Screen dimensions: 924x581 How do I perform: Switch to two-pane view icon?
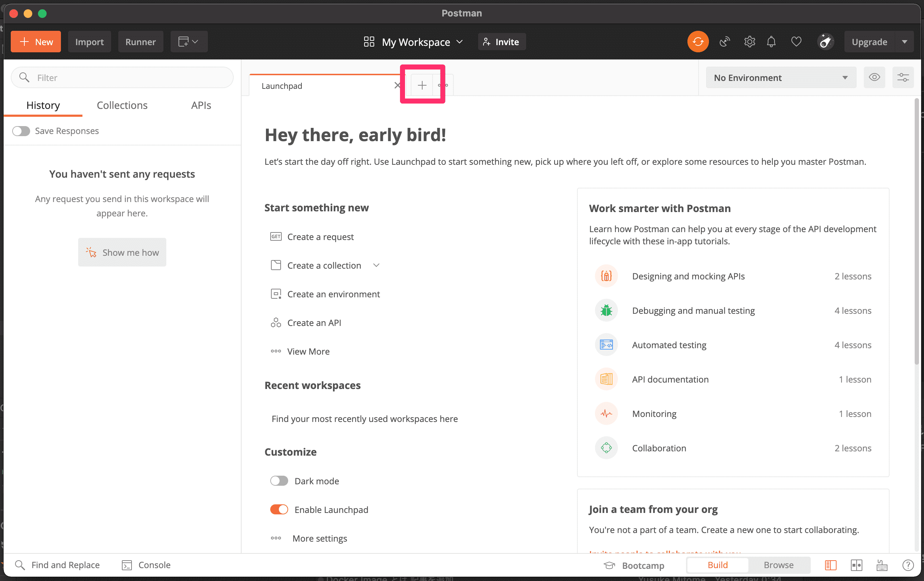pos(856,565)
